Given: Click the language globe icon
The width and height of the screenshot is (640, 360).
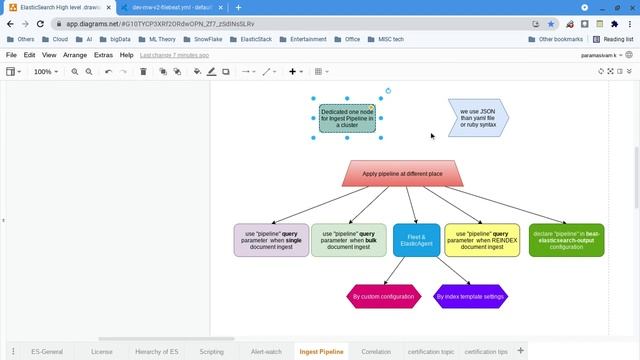Looking at the screenshot, I should 629,55.
